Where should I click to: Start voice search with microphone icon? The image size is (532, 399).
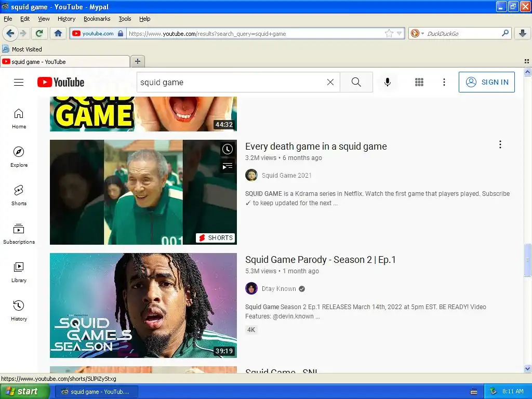pos(388,82)
